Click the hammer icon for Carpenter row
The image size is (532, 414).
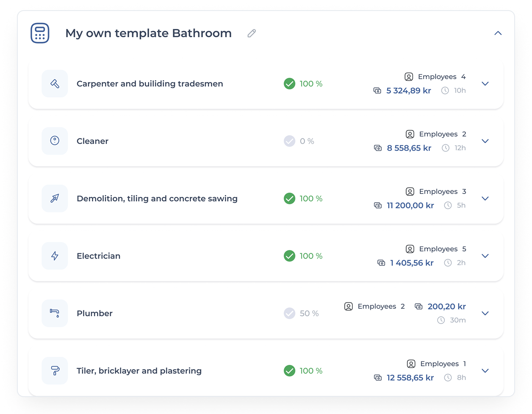point(55,84)
